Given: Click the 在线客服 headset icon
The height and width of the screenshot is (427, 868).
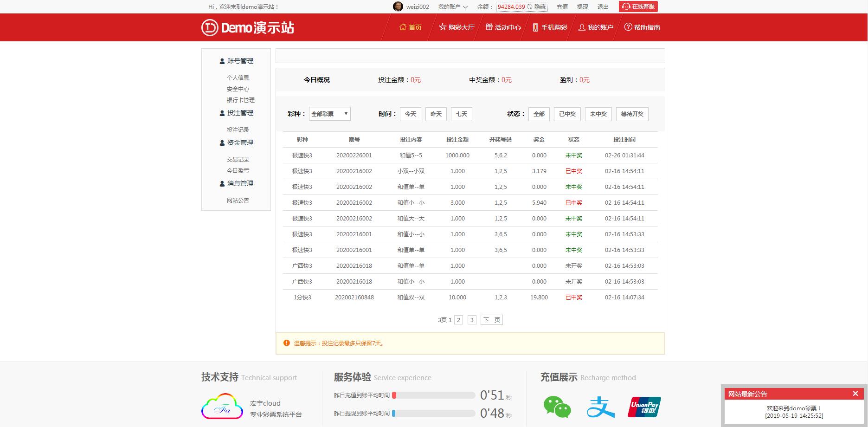Looking at the screenshot, I should tap(626, 6).
